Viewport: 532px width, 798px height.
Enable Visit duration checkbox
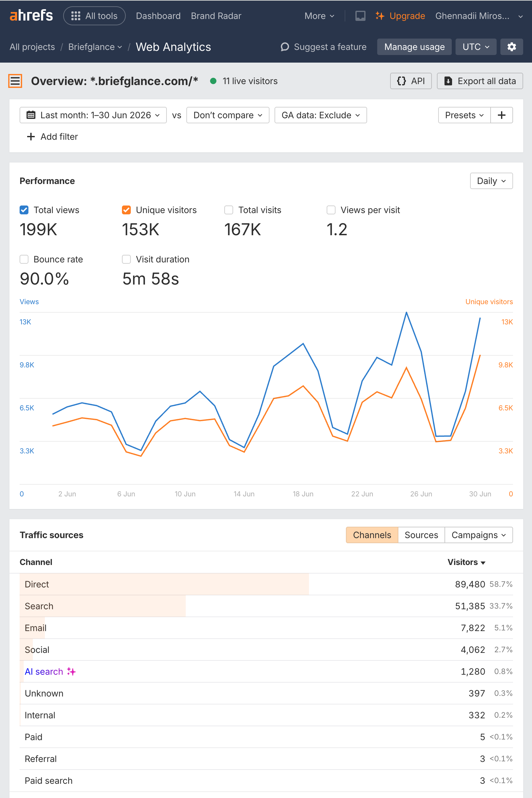point(126,259)
